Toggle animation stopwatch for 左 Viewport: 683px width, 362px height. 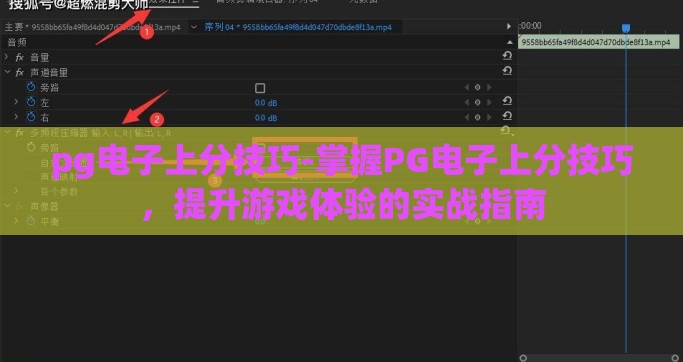(x=31, y=102)
